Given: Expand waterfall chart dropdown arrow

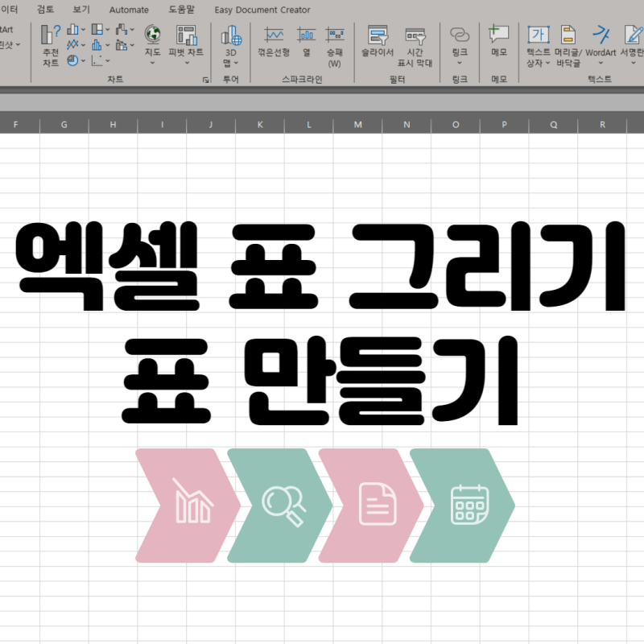Looking at the screenshot, I should pos(132,30).
